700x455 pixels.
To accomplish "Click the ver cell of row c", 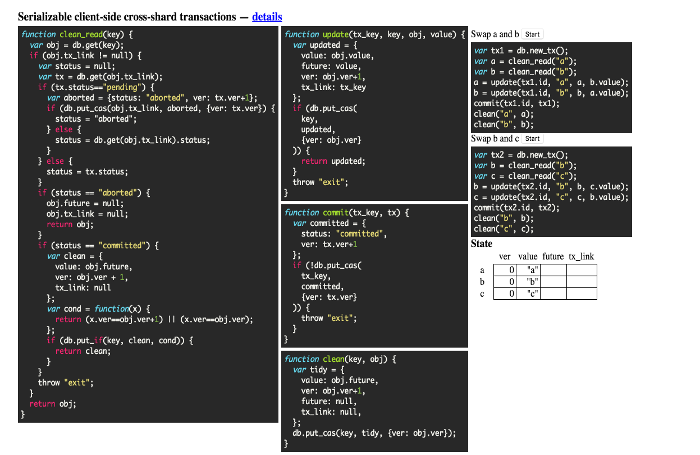I will pos(505,294).
